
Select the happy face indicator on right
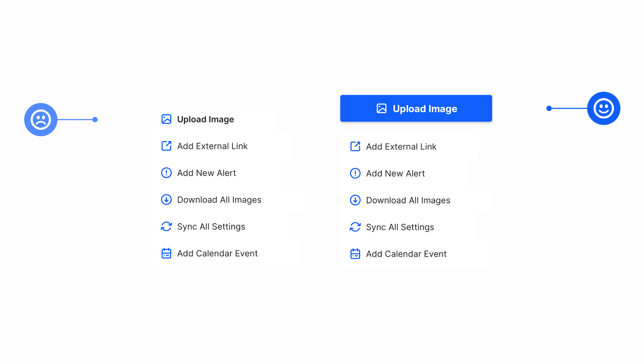pos(603,108)
